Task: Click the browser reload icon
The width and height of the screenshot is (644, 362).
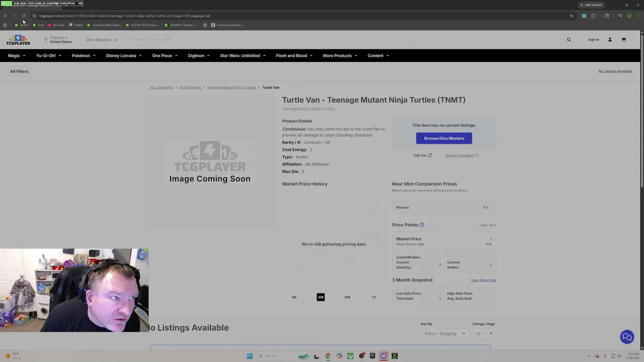Action: [24, 16]
